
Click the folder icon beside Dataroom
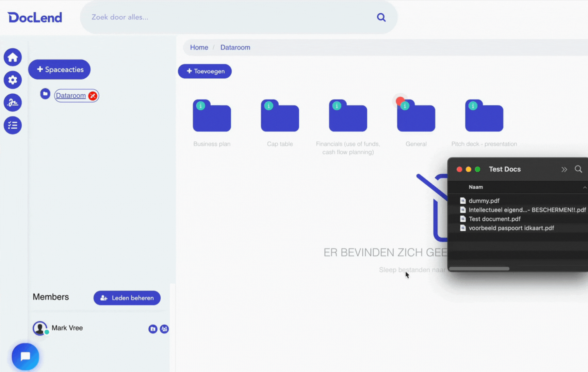coord(45,94)
